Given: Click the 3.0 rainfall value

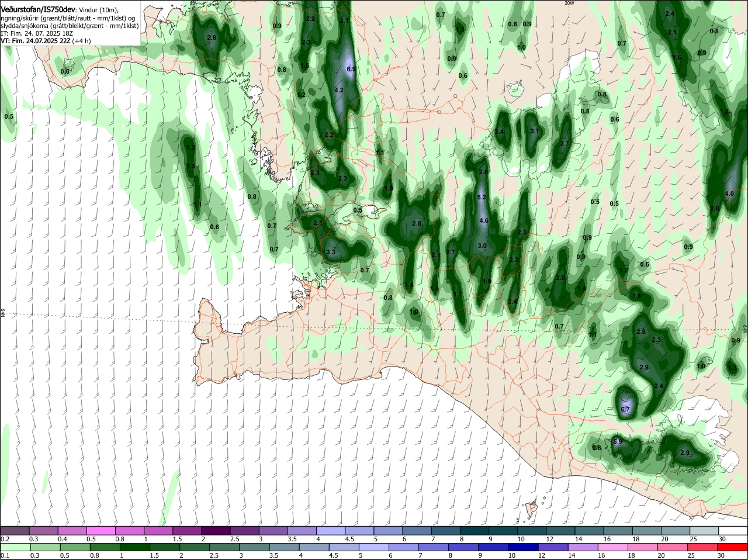Looking at the screenshot, I should click(482, 246).
